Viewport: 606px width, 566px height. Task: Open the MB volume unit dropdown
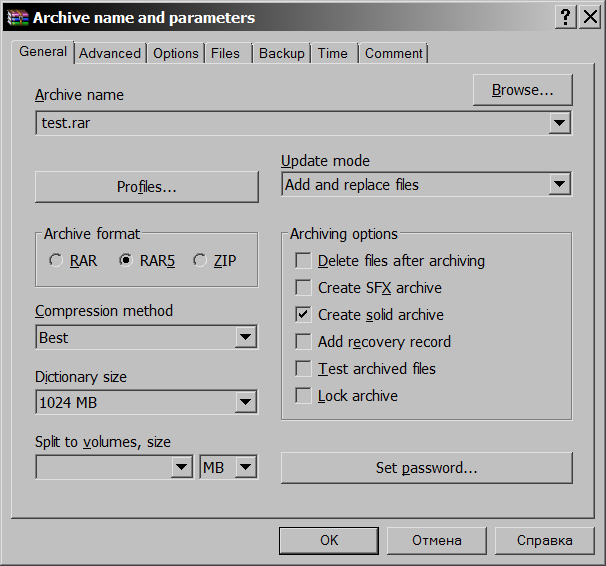tap(246, 467)
